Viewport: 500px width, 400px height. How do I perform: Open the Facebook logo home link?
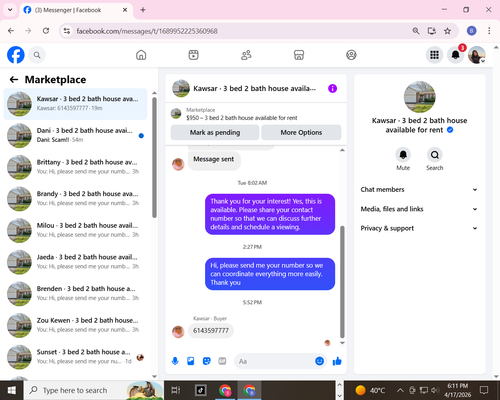click(x=16, y=55)
